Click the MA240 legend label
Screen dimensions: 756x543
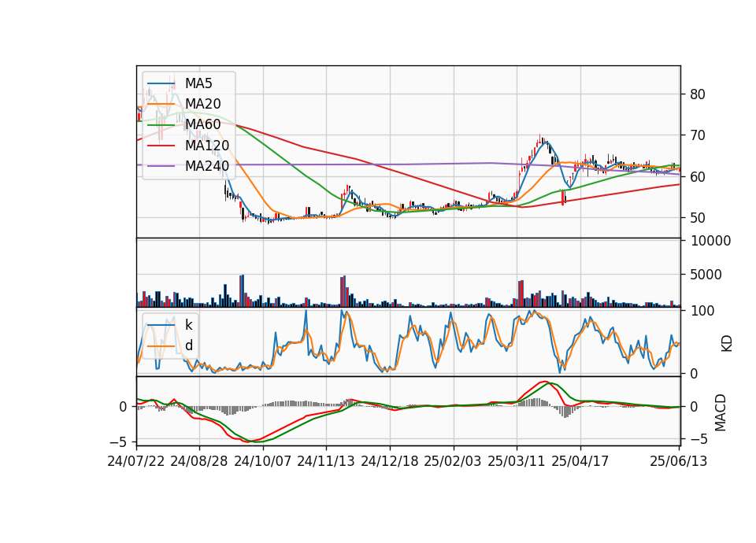(207, 166)
